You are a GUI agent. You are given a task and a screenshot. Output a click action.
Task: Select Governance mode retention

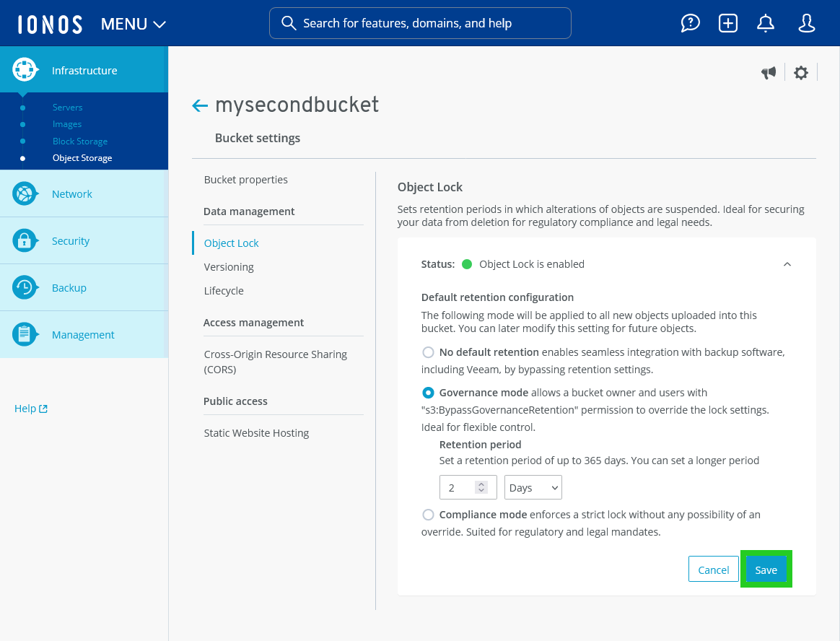tap(428, 393)
